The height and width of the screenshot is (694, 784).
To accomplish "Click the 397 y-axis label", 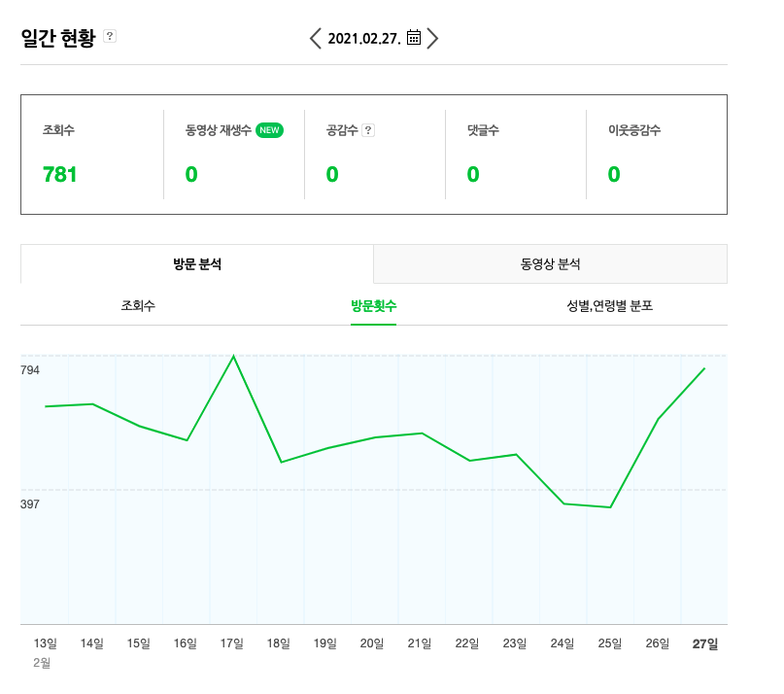I will 30,504.
